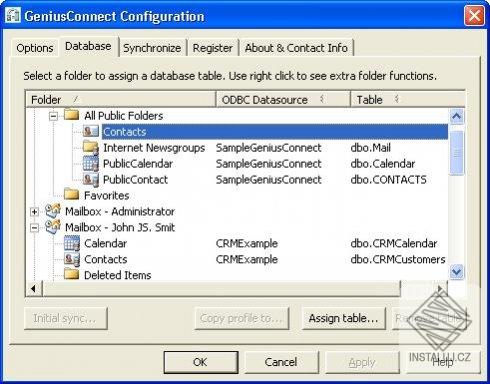
Task: Open the About & Contact Info tab
Action: [x=296, y=48]
